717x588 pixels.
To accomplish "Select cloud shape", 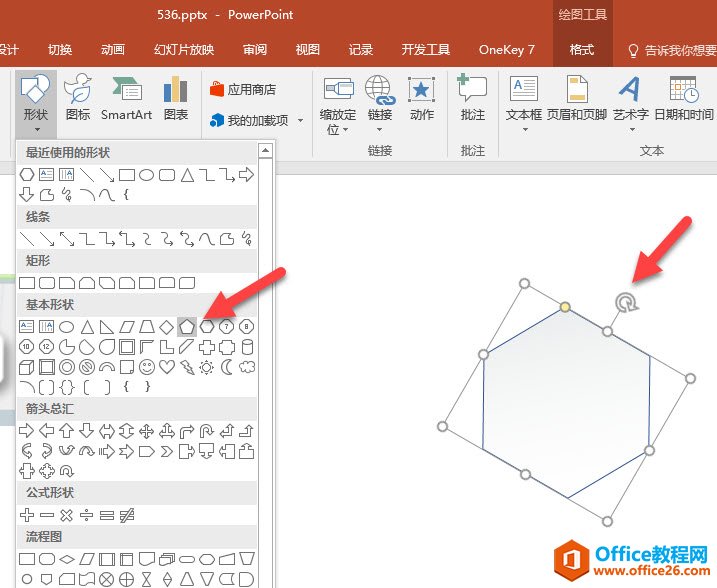I will 247,367.
